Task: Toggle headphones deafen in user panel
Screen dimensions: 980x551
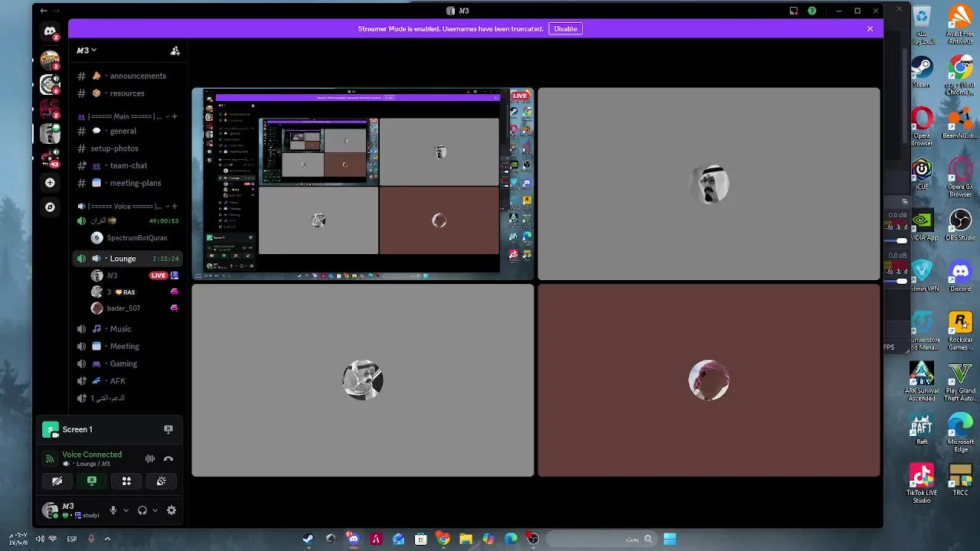Action: pyautogui.click(x=142, y=510)
